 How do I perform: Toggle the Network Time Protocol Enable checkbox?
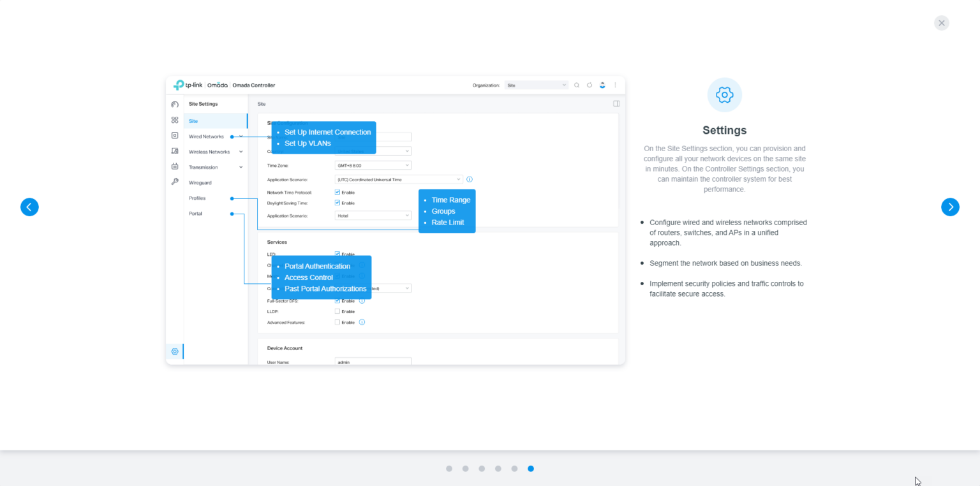tap(338, 192)
